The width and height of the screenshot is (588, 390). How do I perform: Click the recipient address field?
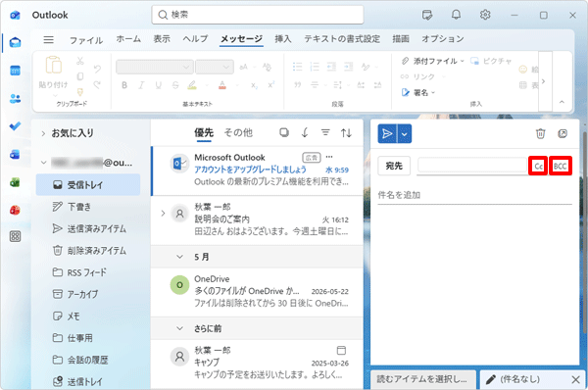(472, 166)
